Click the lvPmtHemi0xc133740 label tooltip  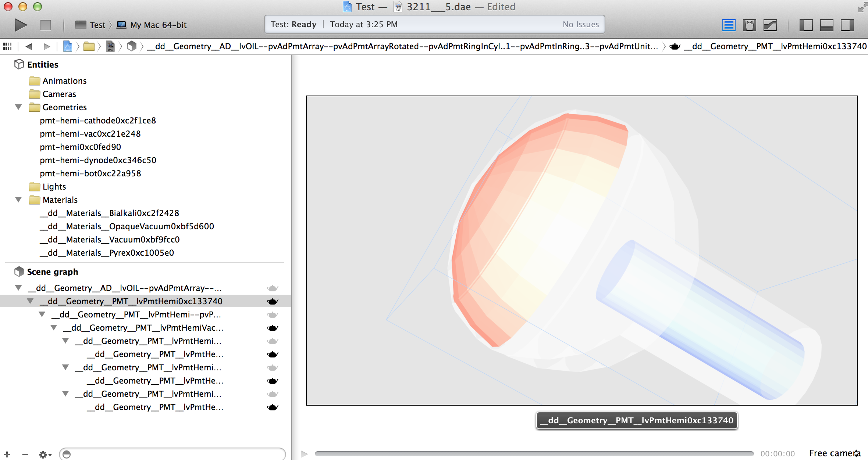(637, 420)
